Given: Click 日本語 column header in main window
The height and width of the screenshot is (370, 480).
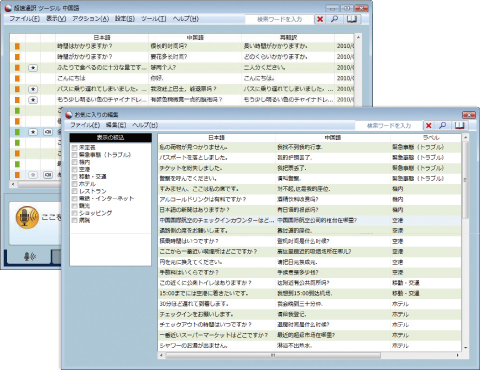Looking at the screenshot, I should point(102,38).
